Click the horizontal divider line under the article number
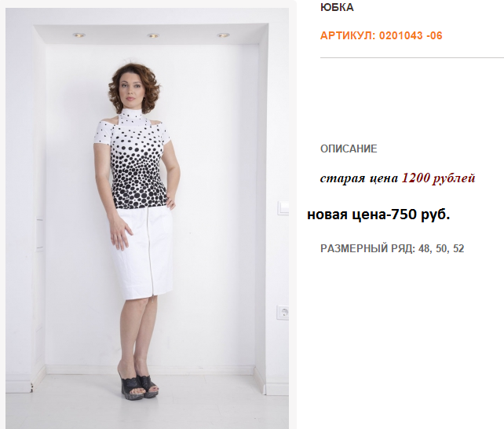Image resolution: width=504 pixels, height=429 pixels. coord(412,58)
